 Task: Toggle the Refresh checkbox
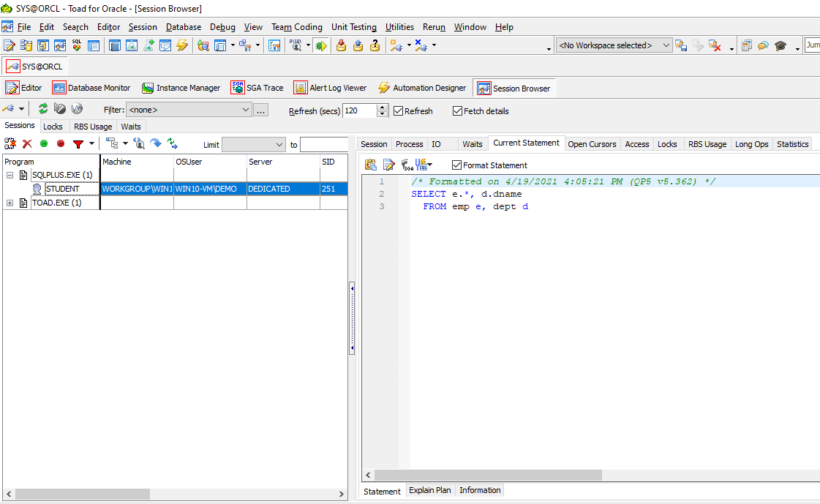(x=399, y=111)
